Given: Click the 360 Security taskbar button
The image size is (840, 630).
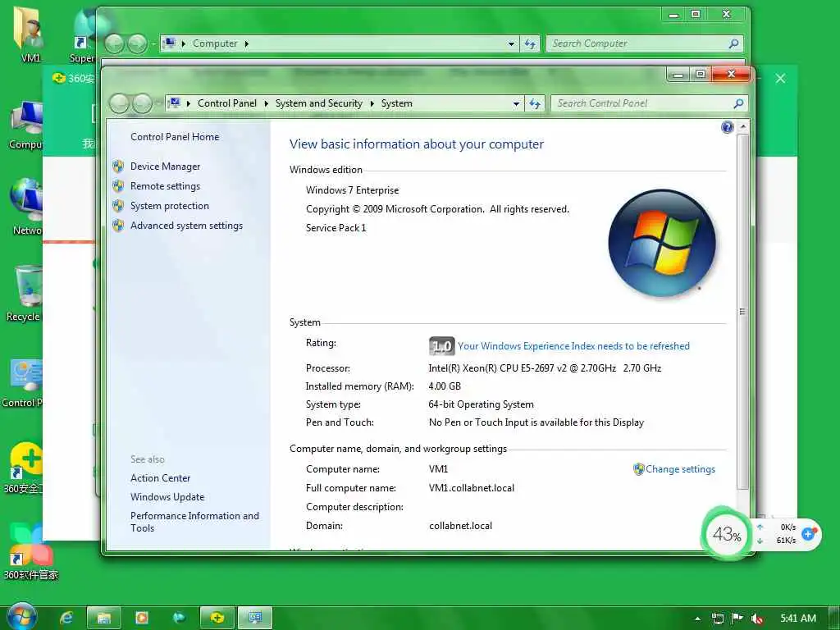Looking at the screenshot, I should tap(217, 619).
